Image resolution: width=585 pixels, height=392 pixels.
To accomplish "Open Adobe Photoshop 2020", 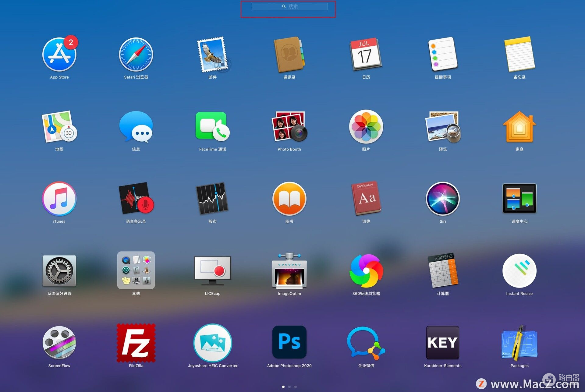I will click(x=289, y=342).
